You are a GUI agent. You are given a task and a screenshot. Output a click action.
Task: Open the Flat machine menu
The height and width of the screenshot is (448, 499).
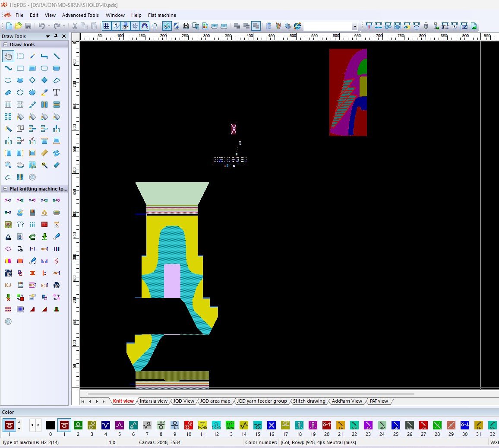pos(162,15)
